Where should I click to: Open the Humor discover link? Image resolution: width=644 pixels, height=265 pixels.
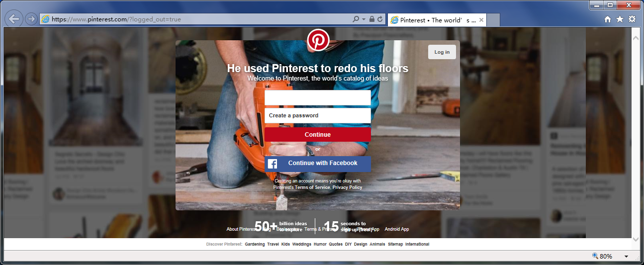320,245
